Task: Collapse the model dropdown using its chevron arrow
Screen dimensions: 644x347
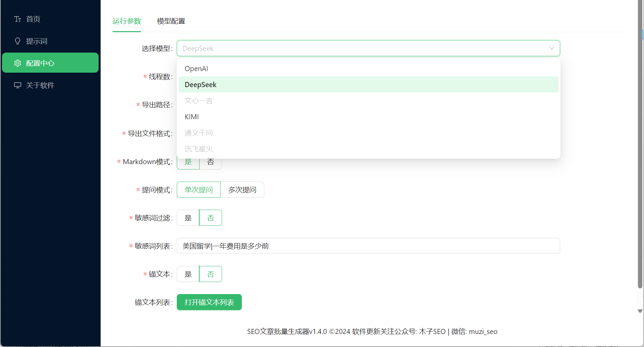Action: click(551, 48)
